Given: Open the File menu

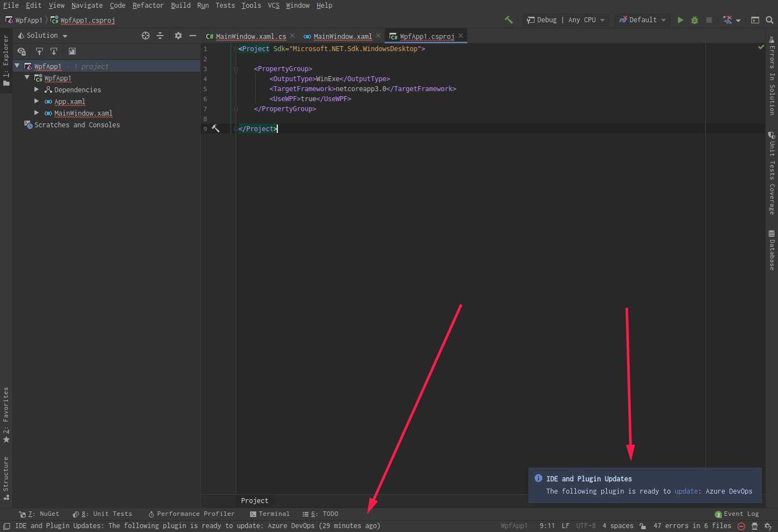Looking at the screenshot, I should (x=11, y=6).
